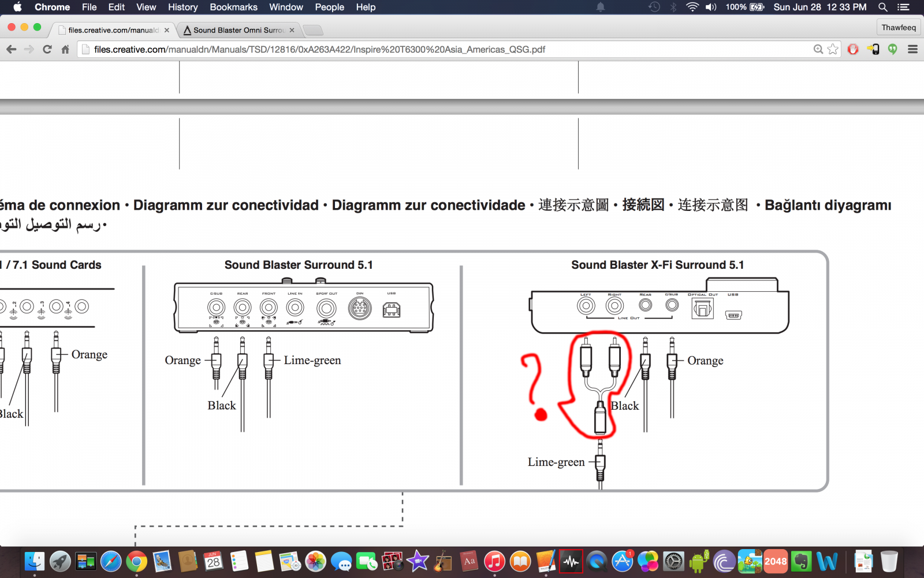Image resolution: width=924 pixels, height=578 pixels.
Task: Switch to the files.creative.com tab
Action: (113, 30)
